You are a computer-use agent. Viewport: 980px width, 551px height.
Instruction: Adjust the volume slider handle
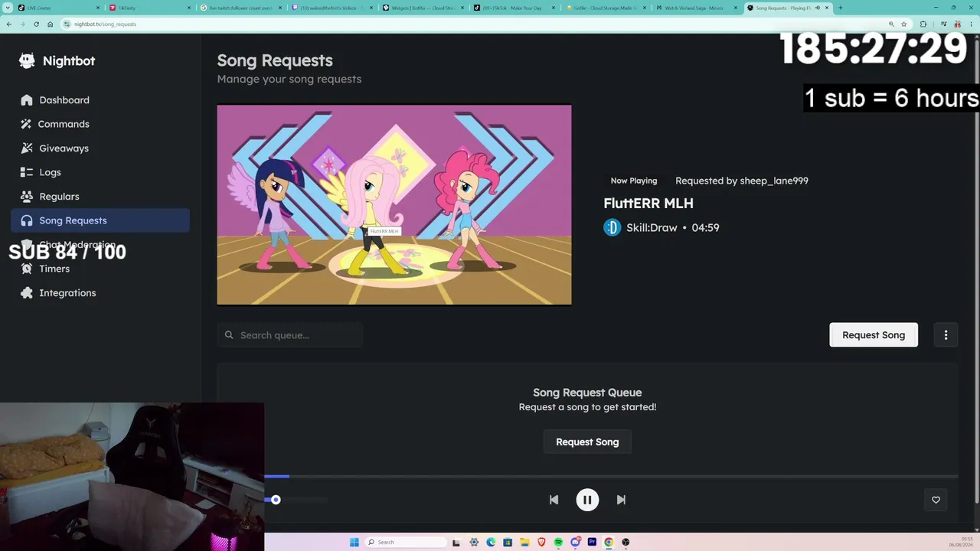(276, 500)
